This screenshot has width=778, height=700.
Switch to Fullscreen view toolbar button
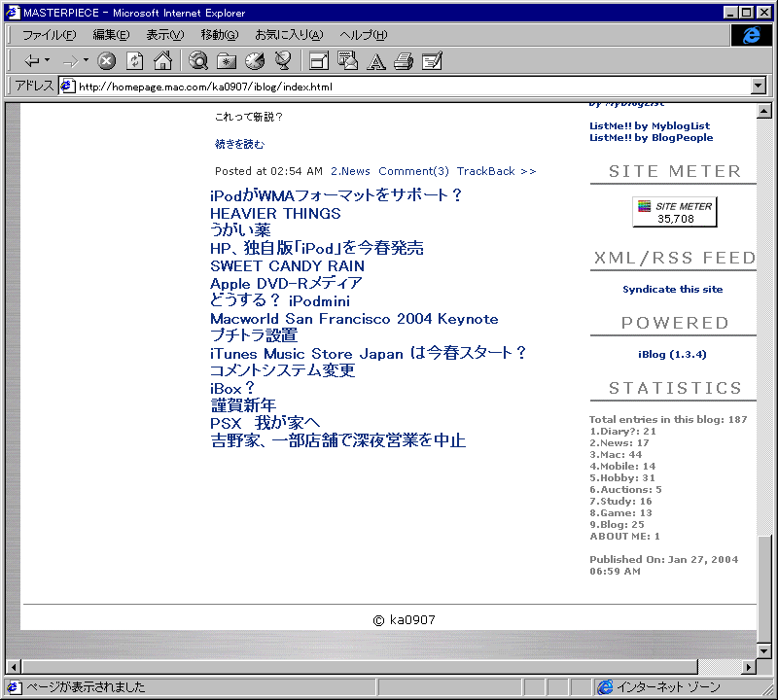point(319,61)
